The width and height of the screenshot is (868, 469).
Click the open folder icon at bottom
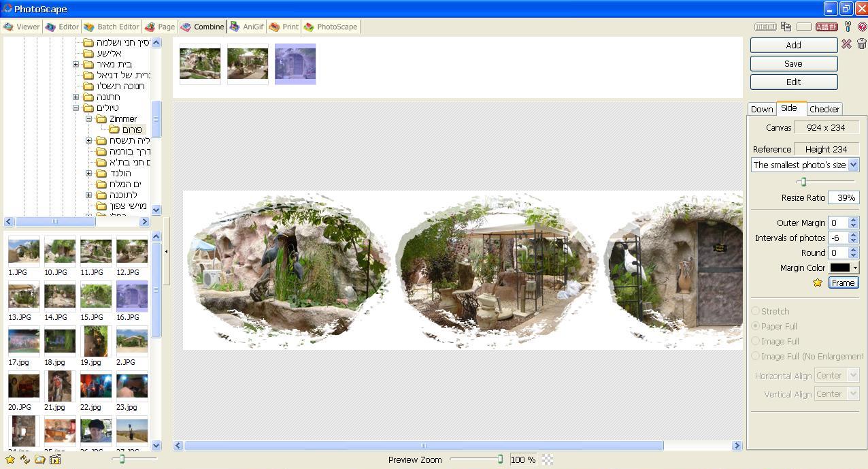click(40, 459)
